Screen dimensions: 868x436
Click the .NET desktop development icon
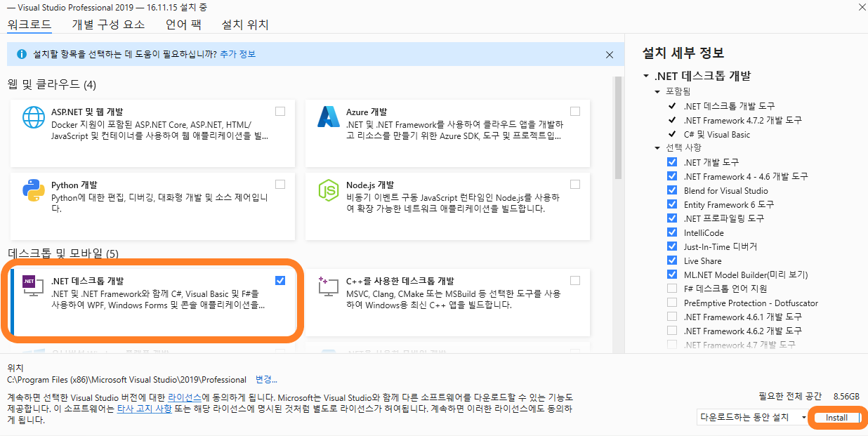click(33, 285)
